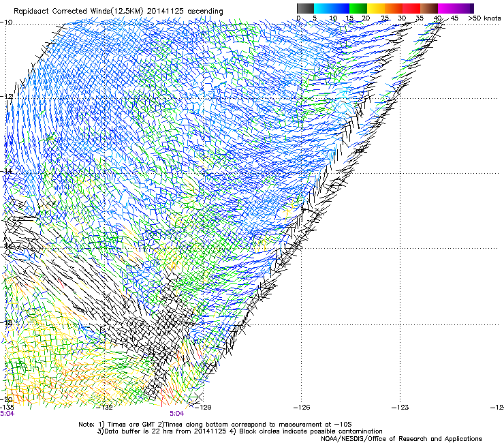The height and width of the screenshot is (443, 504).
Task: Click the '>50 knots' legend label
Action: click(484, 18)
